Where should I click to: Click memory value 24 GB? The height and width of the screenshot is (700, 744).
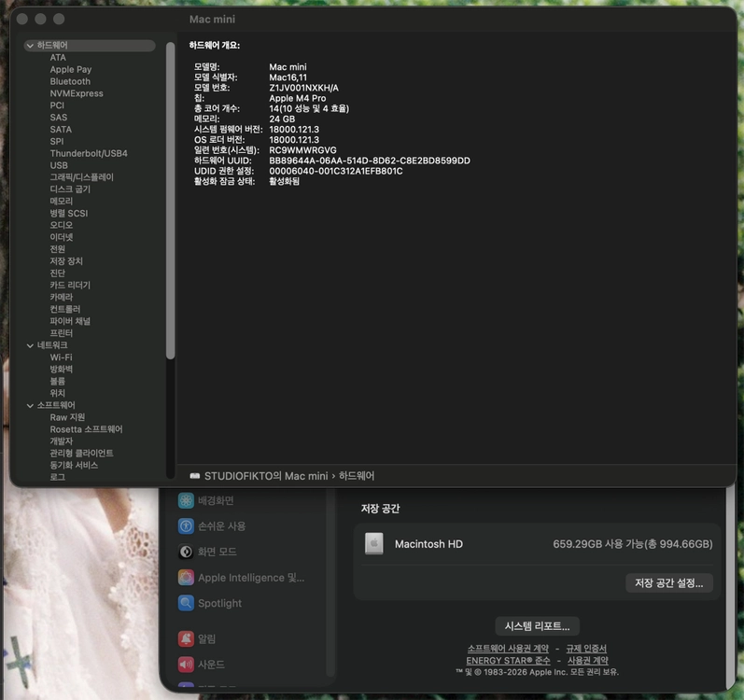(282, 119)
